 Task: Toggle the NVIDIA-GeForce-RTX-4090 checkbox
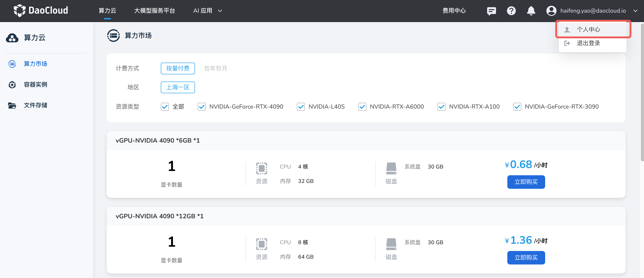tap(202, 107)
